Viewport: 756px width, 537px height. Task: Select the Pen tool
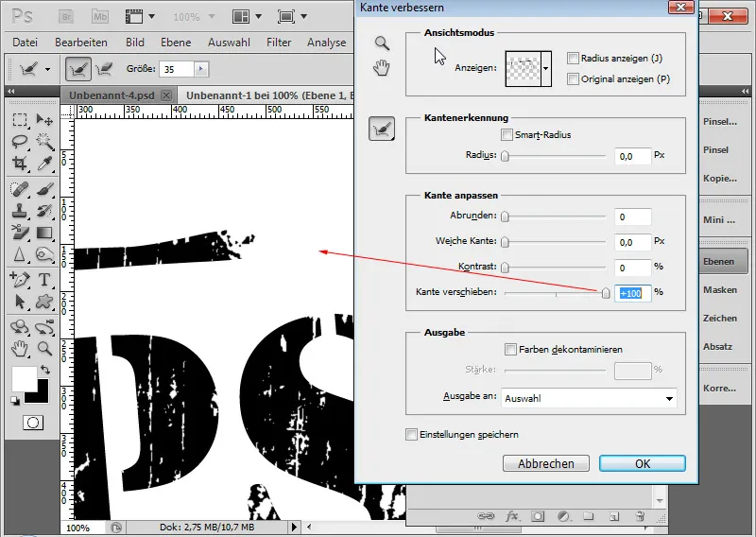coord(19,279)
